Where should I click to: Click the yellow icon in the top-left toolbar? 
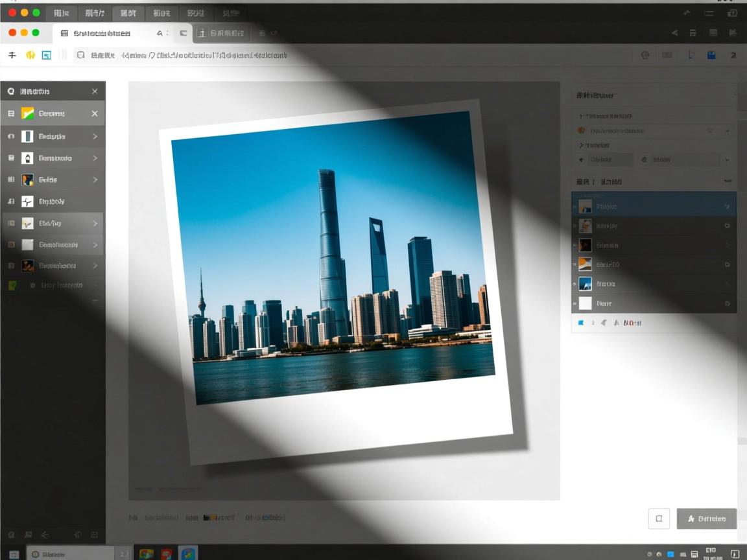[30, 55]
